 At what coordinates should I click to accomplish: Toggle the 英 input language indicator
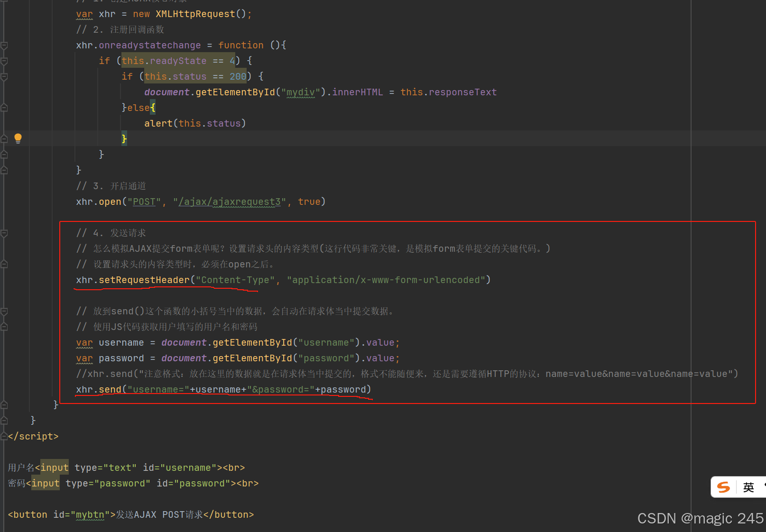[748, 487]
